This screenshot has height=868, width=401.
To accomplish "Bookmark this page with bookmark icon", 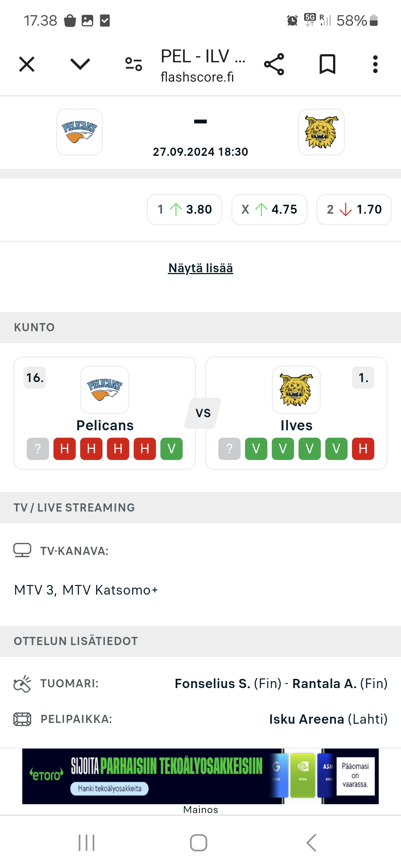I will point(327,64).
